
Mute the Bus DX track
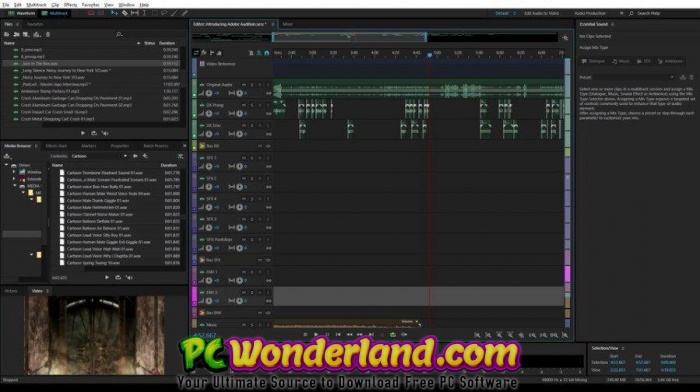click(260, 146)
